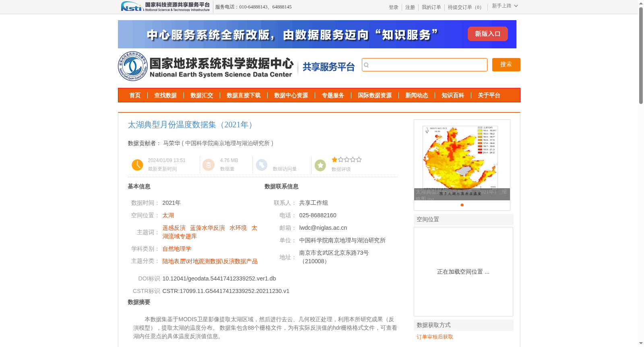Viewport: 644px width, 347px height.
Task: Click the 遥感反演 keyword link
Action: [174, 228]
